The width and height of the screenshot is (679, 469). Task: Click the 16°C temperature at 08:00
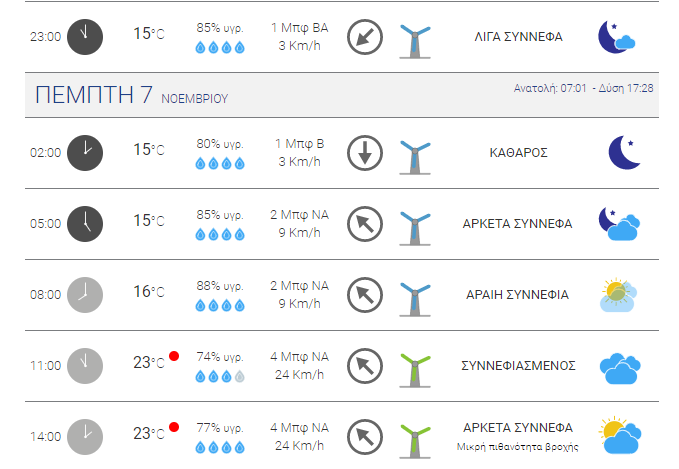[x=149, y=292]
